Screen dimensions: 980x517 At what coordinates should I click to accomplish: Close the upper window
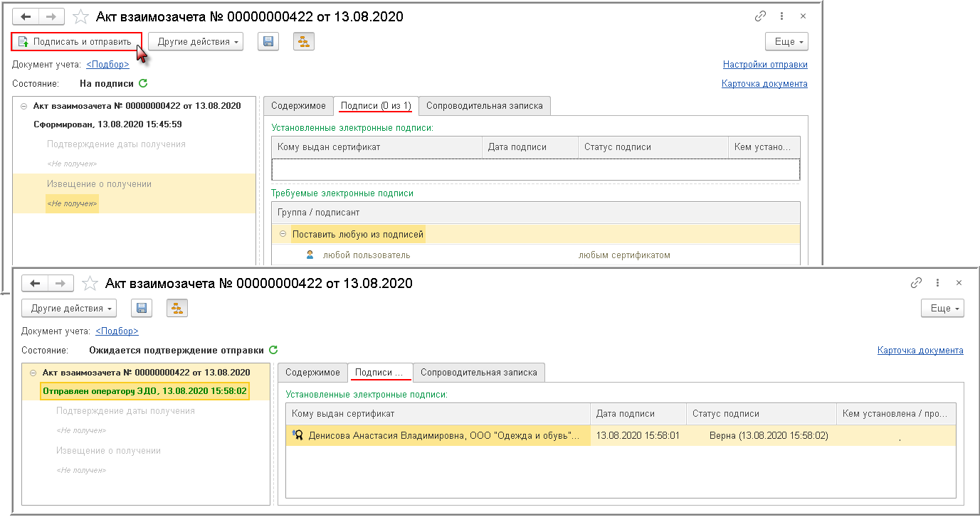804,16
